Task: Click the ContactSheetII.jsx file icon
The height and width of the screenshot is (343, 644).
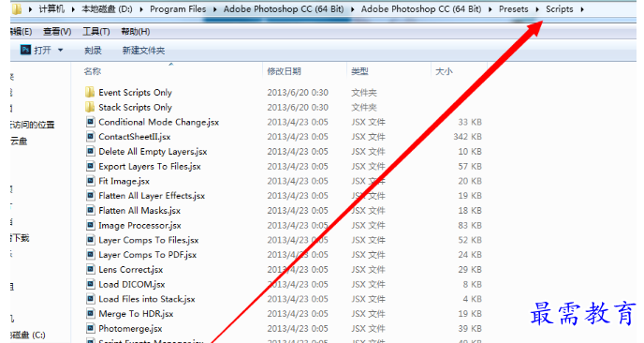Action: (91, 137)
